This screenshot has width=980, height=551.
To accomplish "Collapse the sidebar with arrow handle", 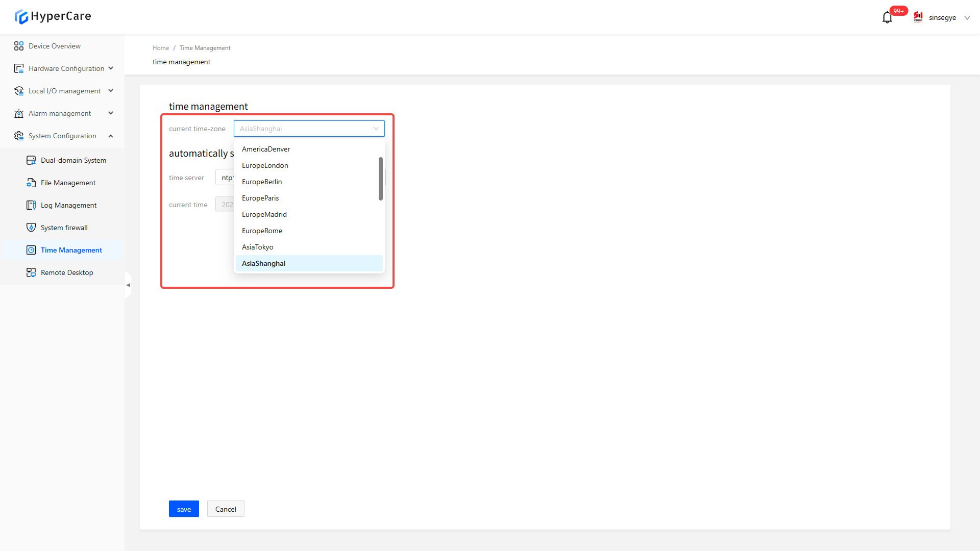I will pyautogui.click(x=128, y=285).
